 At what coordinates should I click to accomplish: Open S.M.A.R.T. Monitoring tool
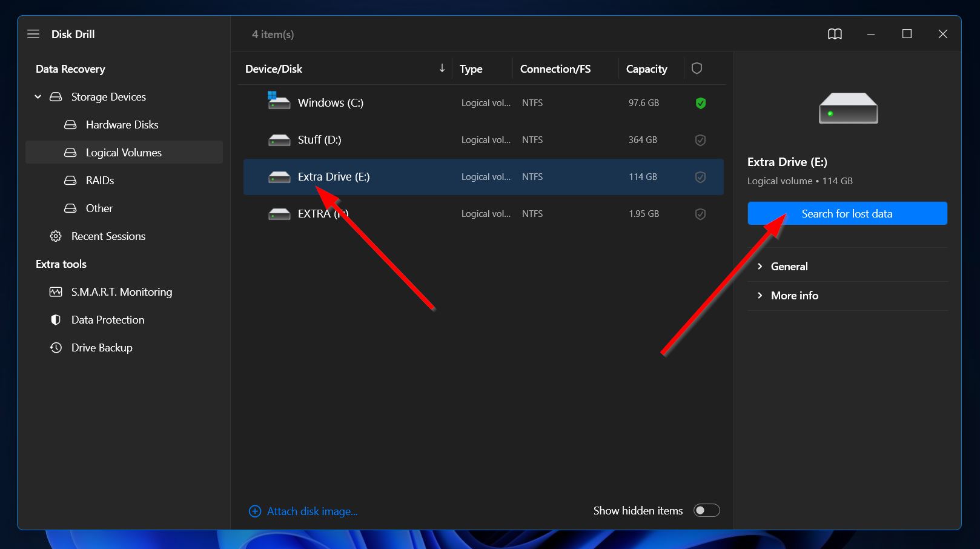122,291
